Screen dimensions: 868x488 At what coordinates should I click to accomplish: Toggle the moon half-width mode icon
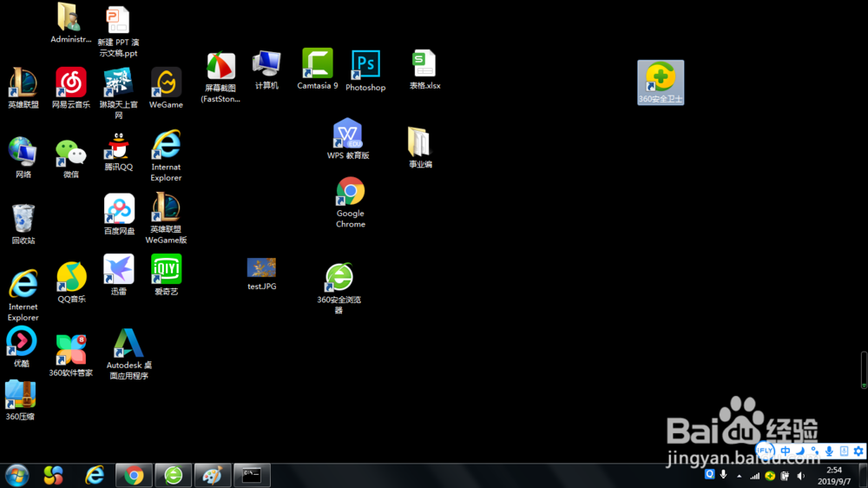coord(800,451)
